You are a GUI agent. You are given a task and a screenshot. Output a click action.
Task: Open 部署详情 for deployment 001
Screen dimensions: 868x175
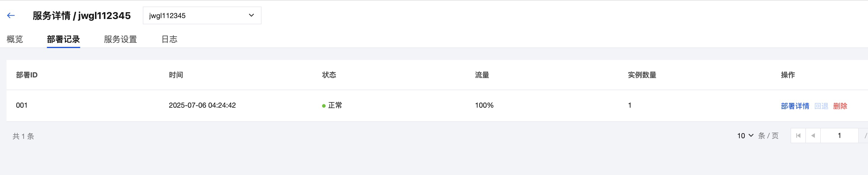(x=795, y=106)
